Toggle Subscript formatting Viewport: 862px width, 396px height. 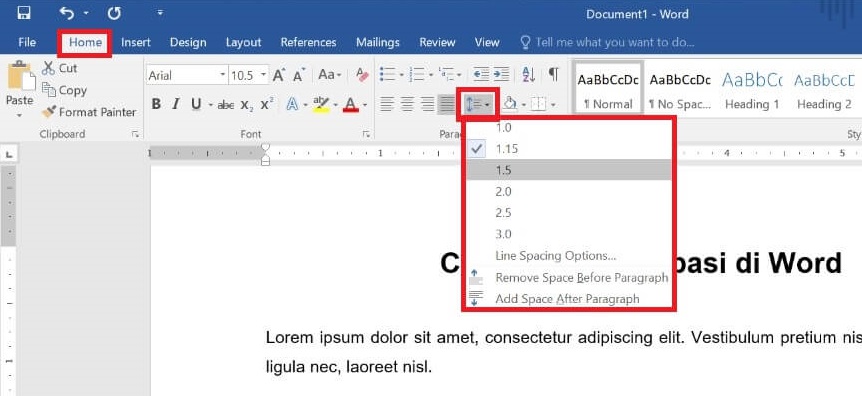click(247, 104)
